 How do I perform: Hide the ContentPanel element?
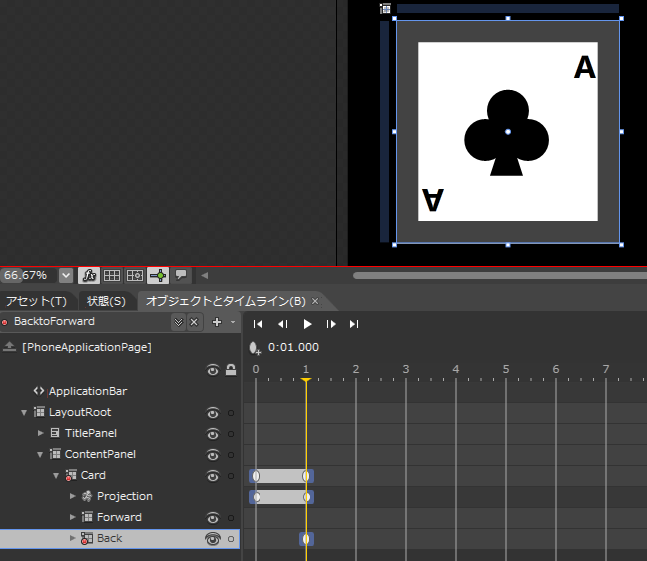(x=213, y=455)
